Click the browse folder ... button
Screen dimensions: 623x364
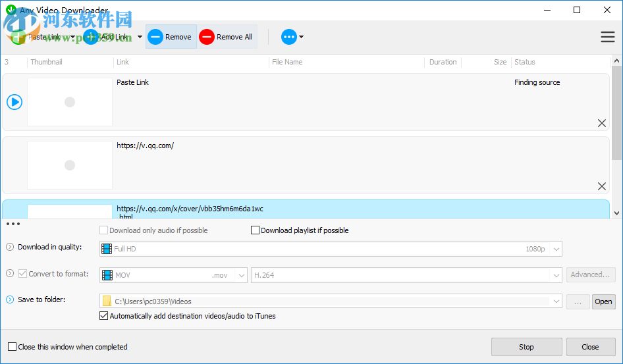578,301
